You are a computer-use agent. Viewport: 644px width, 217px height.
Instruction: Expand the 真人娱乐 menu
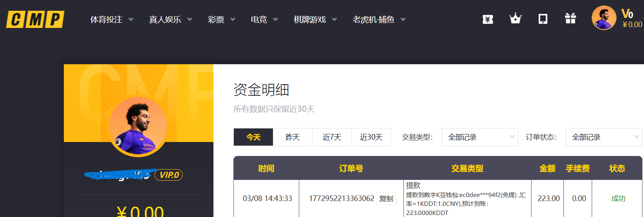click(170, 20)
